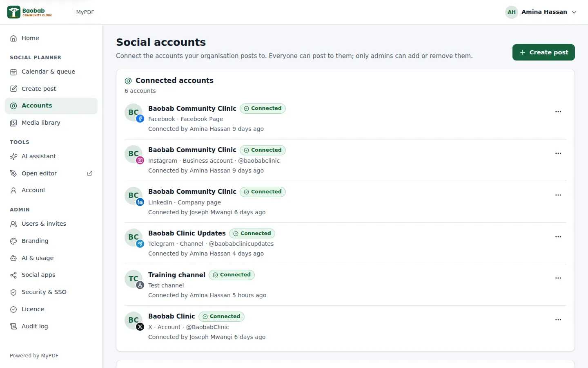The image size is (588, 368).
Task: Click the Audit log scroll icon
Action: pyautogui.click(x=13, y=326)
